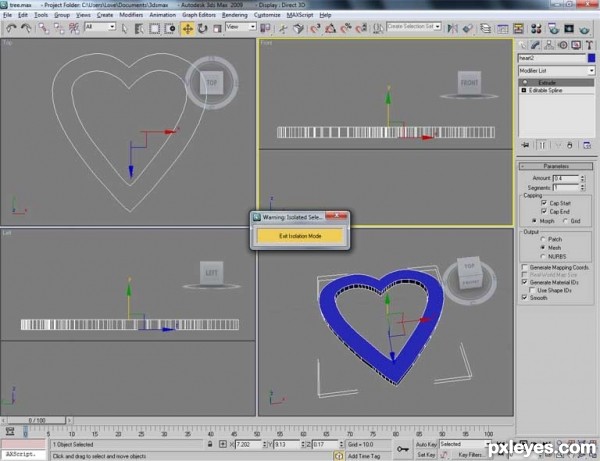The image size is (600, 461).
Task: Click the Undo arrow icon
Action: [x=11, y=28]
